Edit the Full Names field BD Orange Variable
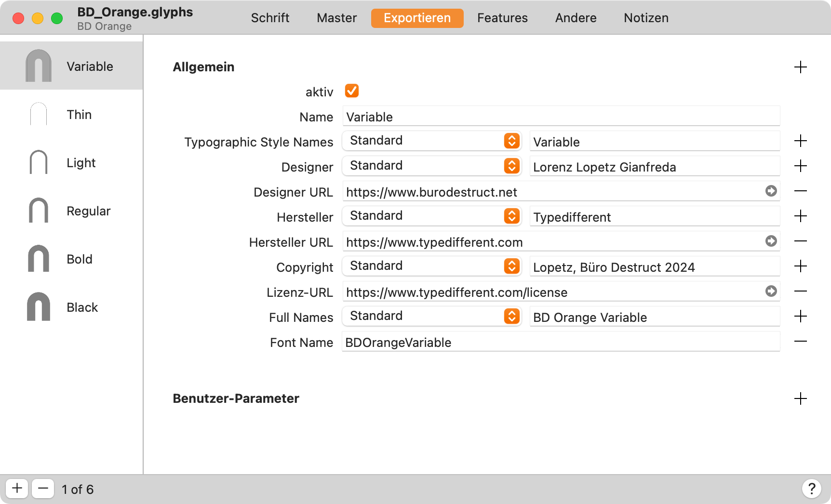831x504 pixels. (x=655, y=317)
